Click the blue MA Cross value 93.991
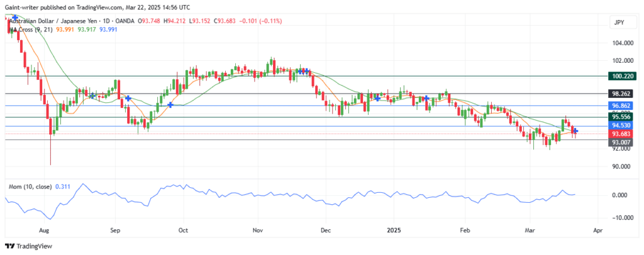The height and width of the screenshot is (255, 644). click(x=108, y=29)
